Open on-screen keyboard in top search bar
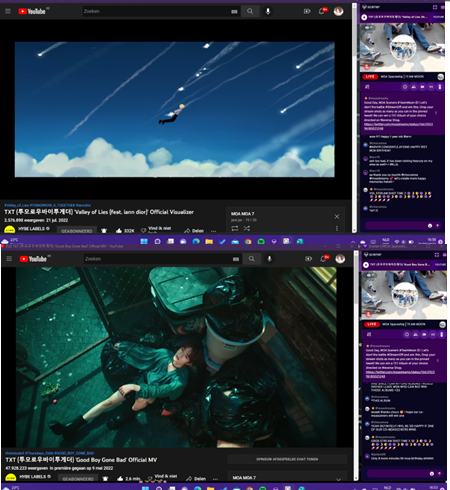This screenshot has height=490, width=450. click(x=234, y=12)
